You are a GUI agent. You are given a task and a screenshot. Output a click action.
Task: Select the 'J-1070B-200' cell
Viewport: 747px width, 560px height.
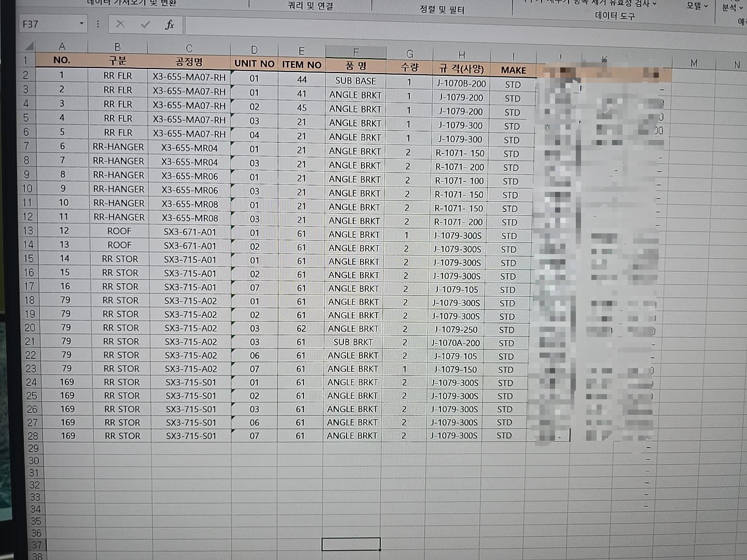tap(461, 83)
